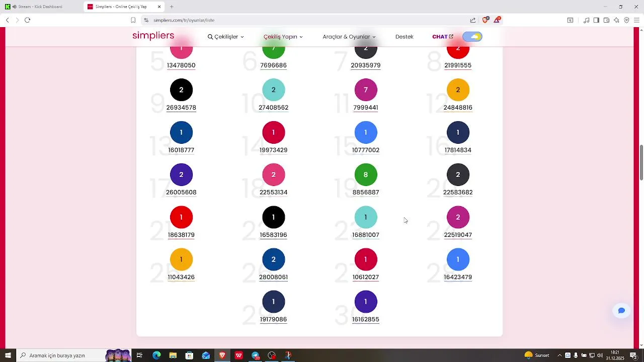The width and height of the screenshot is (644, 362).
Task: Click ID text 16162855
Action: point(366,320)
